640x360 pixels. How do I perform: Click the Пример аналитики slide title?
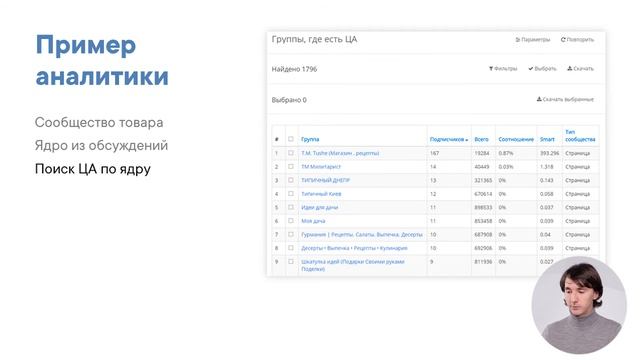click(102, 60)
